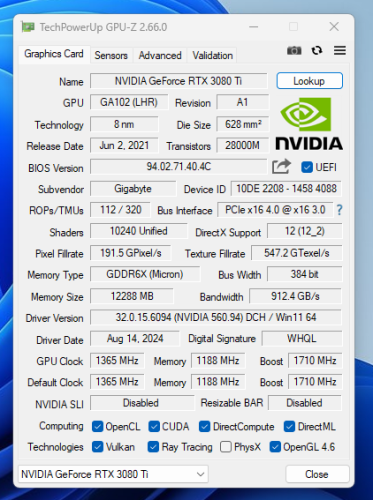Take a screenshot with the camera icon
The width and height of the screenshot is (373, 500).
(294, 51)
